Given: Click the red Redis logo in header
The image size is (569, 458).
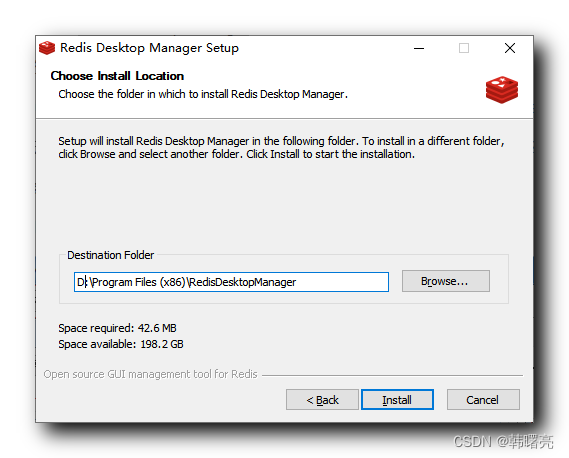Looking at the screenshot, I should point(502,90).
